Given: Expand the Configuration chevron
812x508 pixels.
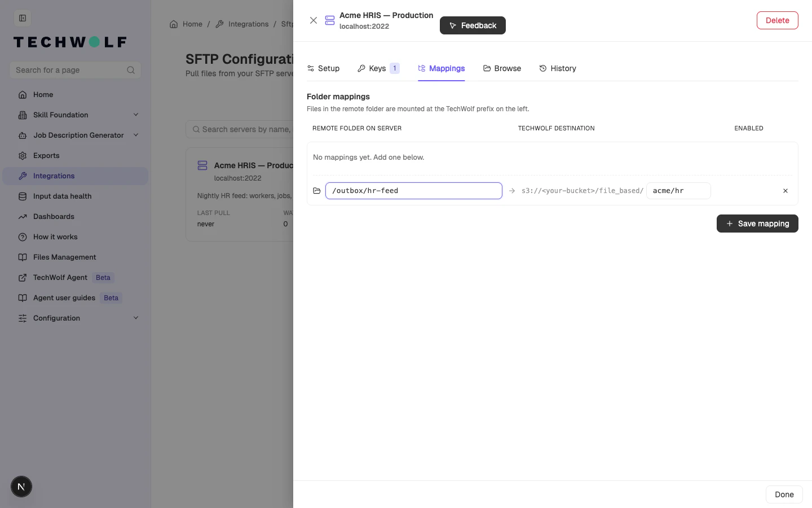Looking at the screenshot, I should coord(136,318).
